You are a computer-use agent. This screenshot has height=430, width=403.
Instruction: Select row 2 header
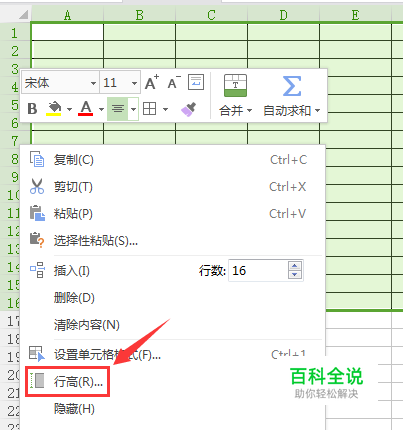pyautogui.click(x=15, y=51)
